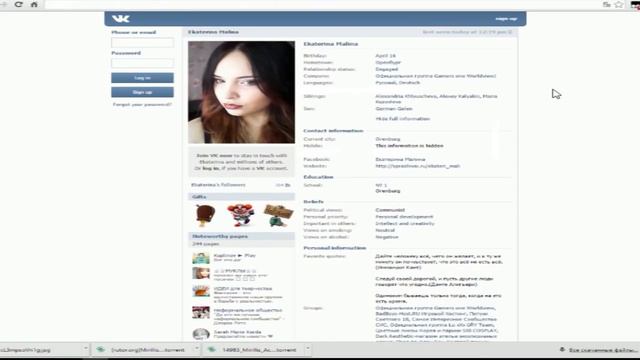The width and height of the screenshot is (640, 360).
Task: Open the first noteworthy page with Play in its name
Action: 235,256
